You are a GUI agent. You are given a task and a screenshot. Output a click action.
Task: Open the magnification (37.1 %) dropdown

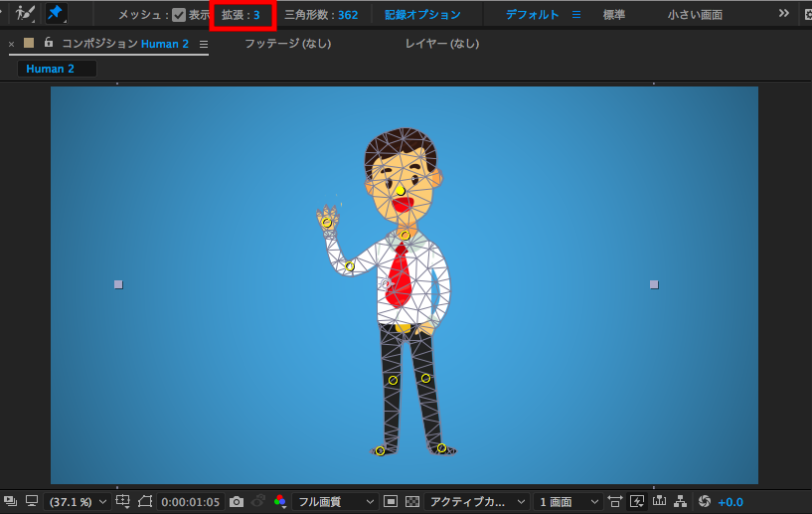78,501
